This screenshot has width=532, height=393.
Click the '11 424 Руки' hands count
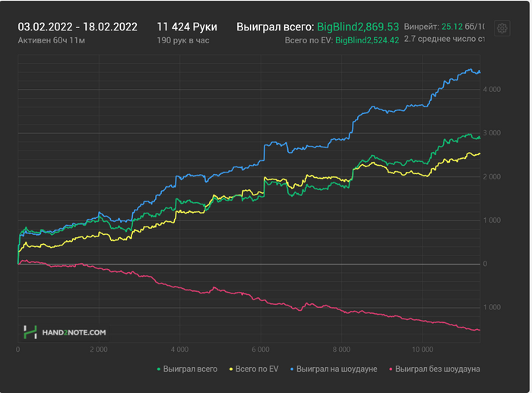pos(187,27)
